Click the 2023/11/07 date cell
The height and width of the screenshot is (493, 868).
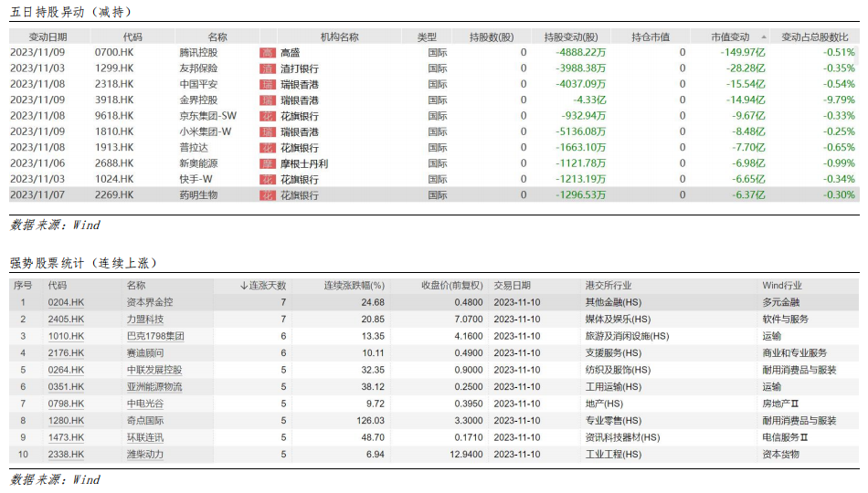[x=37, y=195]
